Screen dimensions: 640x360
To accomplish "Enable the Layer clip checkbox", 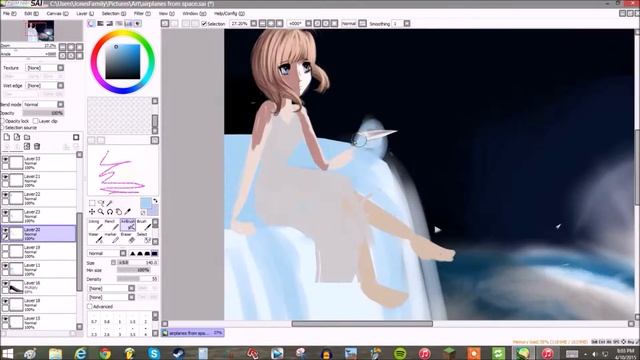I will click(36, 121).
